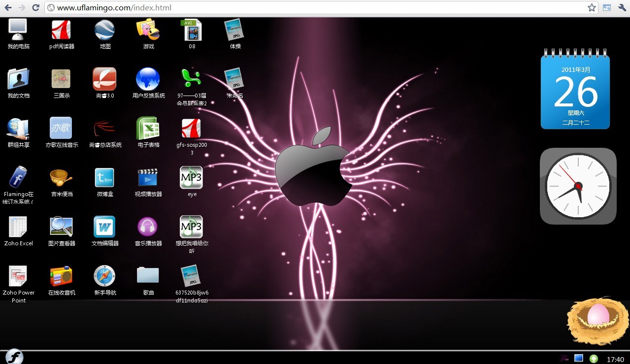The image size is (630, 364).
Task: Open the browser wrench settings menu
Action: (622, 7)
